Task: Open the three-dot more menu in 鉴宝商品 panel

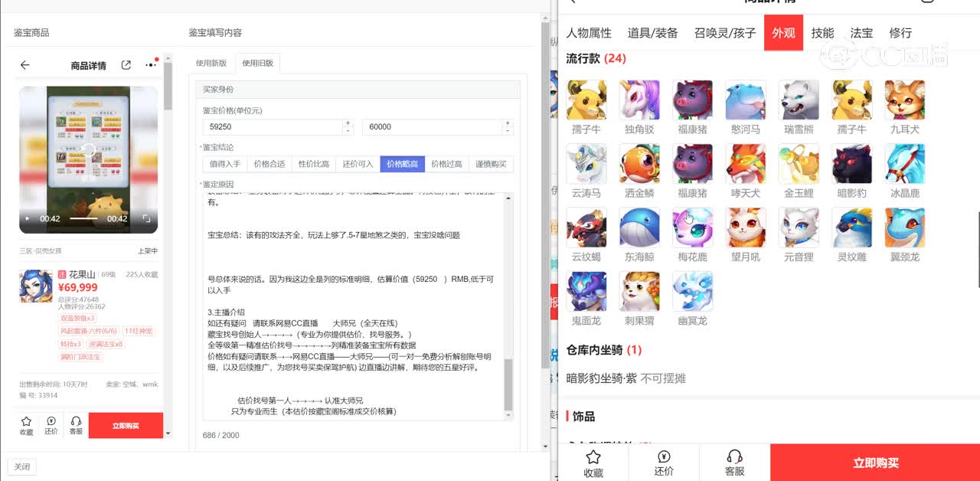Action: [x=151, y=65]
